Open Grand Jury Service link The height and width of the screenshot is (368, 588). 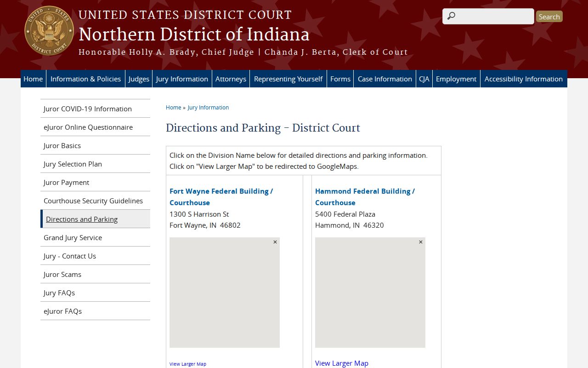point(95,237)
